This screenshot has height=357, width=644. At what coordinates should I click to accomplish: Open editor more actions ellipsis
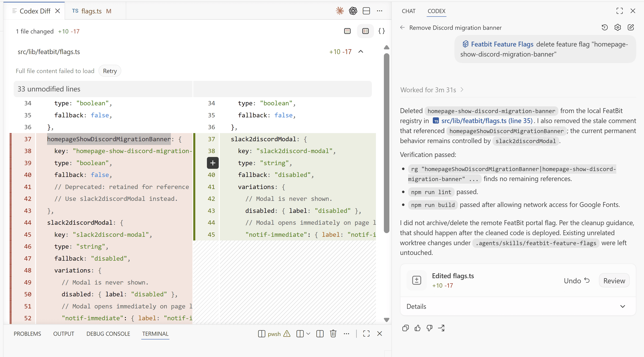(380, 11)
